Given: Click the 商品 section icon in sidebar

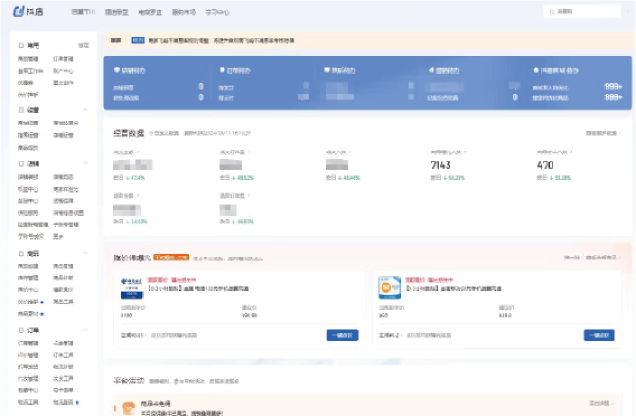Looking at the screenshot, I should (x=22, y=255).
